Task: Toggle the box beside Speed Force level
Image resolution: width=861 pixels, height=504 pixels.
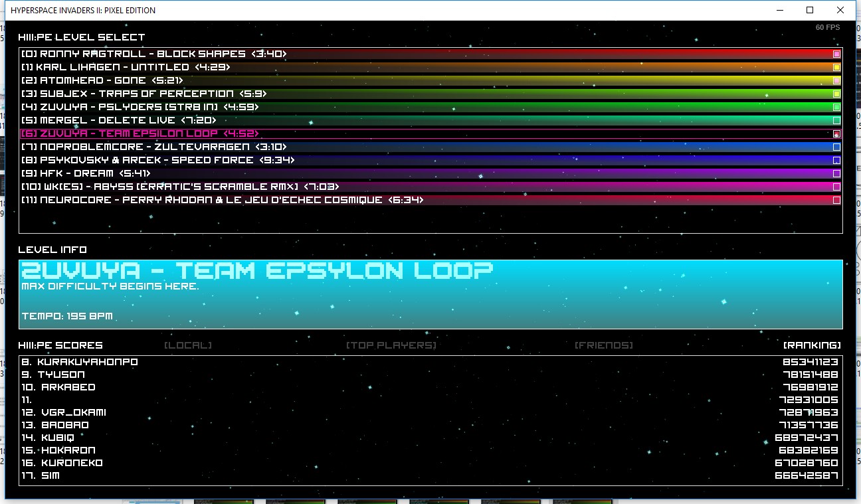Action: click(x=836, y=160)
